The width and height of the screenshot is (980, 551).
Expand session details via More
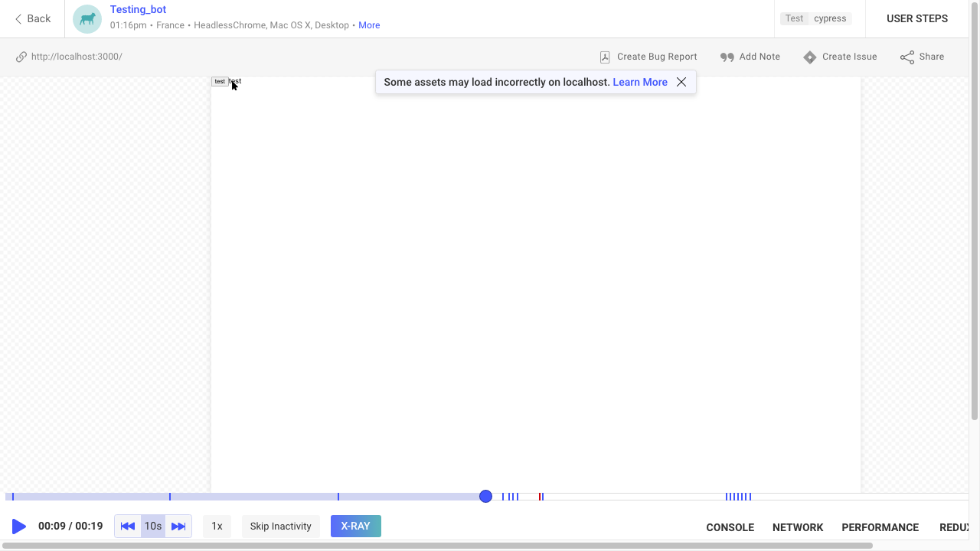(x=369, y=25)
